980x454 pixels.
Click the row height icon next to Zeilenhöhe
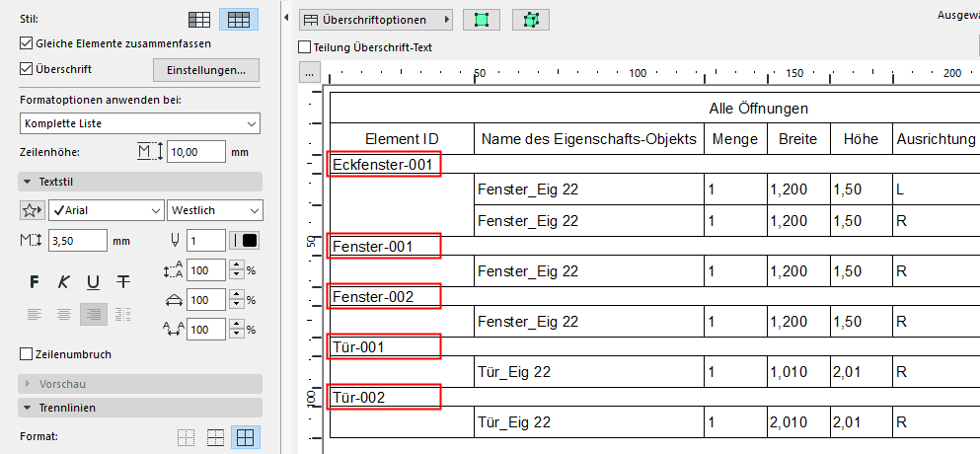pyautogui.click(x=151, y=152)
